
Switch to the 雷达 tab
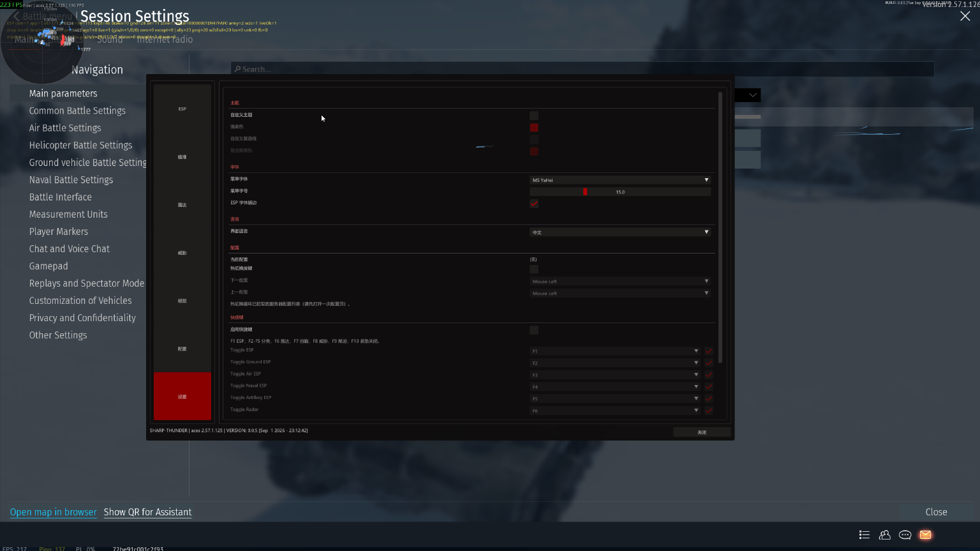(x=182, y=204)
